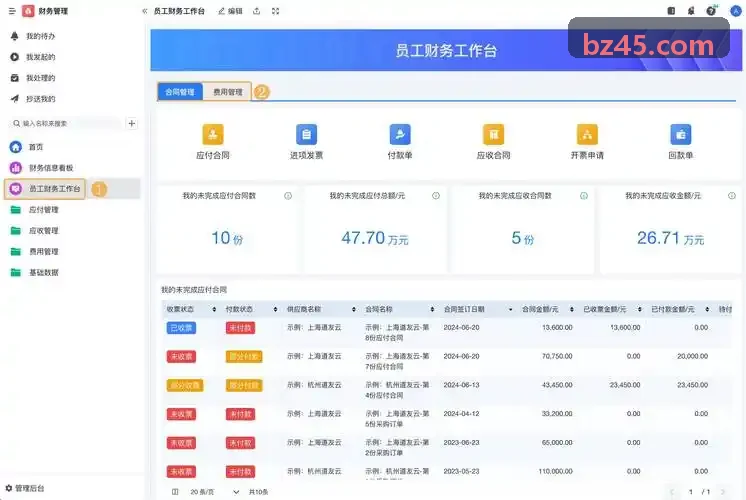Open 我发起的 in the sidebar
The height and width of the screenshot is (500, 746).
[40, 57]
